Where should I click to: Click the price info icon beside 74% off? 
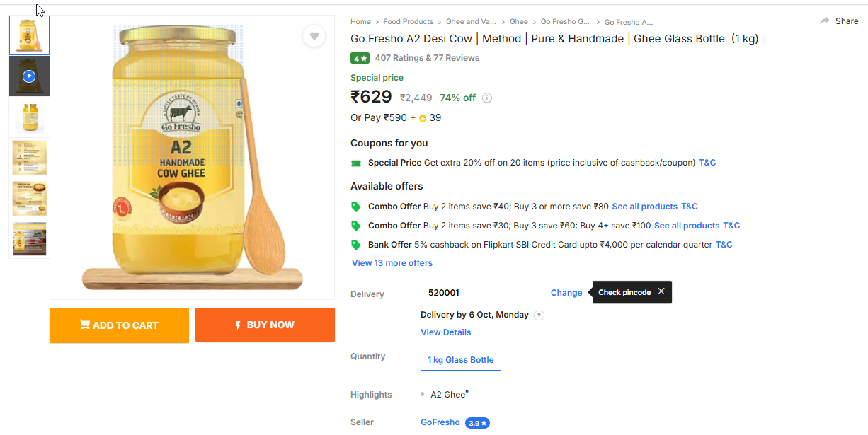pos(487,98)
